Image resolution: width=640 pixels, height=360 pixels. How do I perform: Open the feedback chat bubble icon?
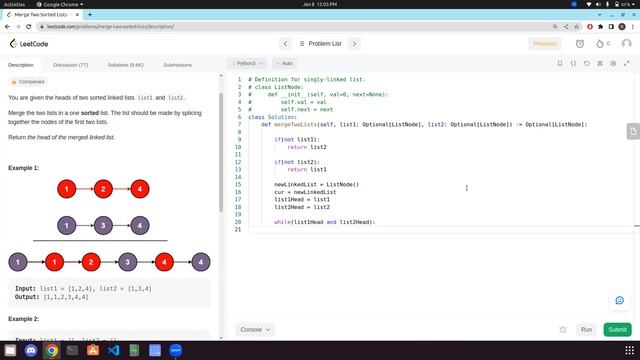coord(619,300)
